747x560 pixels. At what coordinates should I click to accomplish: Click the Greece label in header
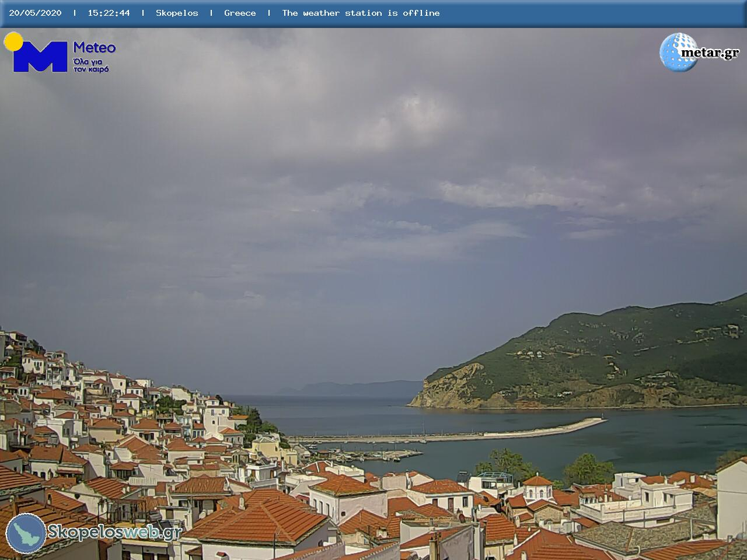240,13
